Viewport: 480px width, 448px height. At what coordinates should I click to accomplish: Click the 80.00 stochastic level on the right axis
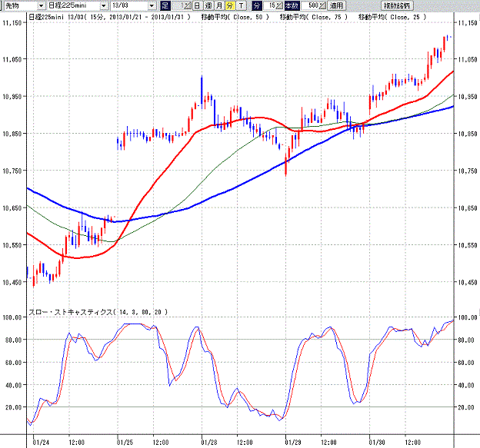[x=466, y=340]
